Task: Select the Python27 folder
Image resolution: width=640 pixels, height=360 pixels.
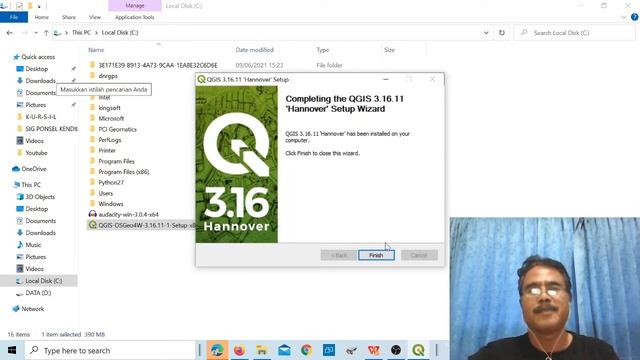Action: (x=111, y=182)
